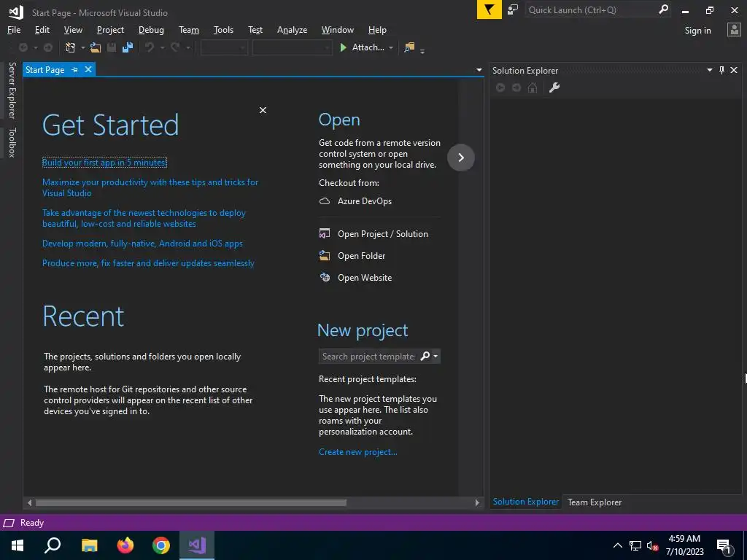Viewport: 747px width, 560px height.
Task: Open the Redo history dropdown arrow
Action: 187,47
